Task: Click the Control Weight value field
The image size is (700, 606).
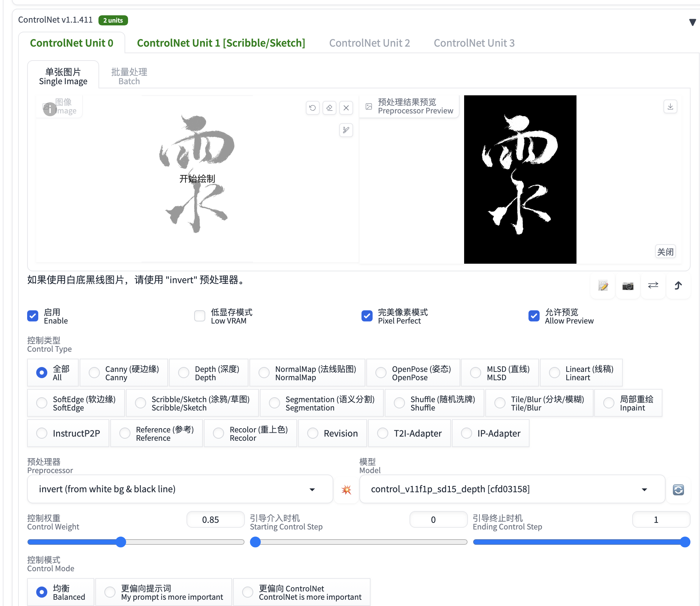Action: click(x=216, y=520)
